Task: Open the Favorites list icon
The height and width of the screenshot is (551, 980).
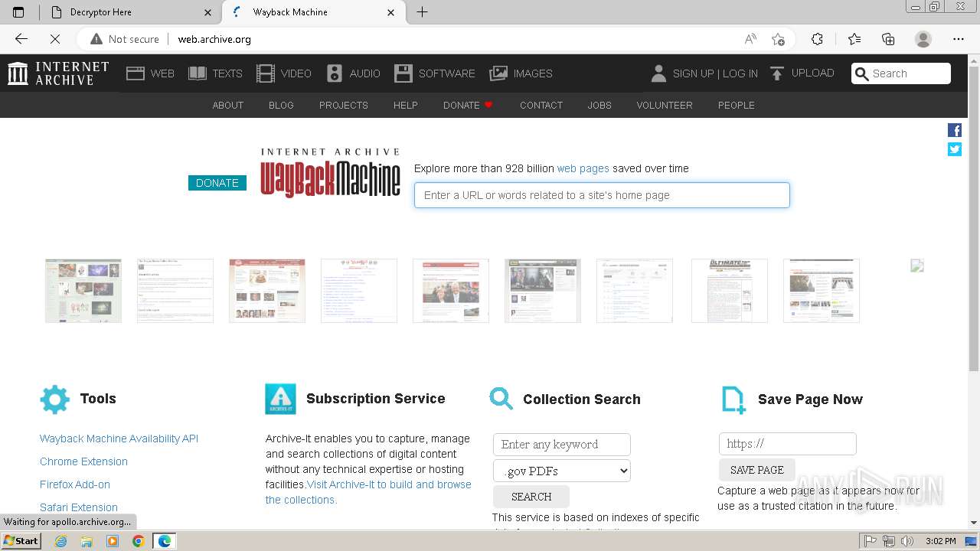Action: click(854, 39)
